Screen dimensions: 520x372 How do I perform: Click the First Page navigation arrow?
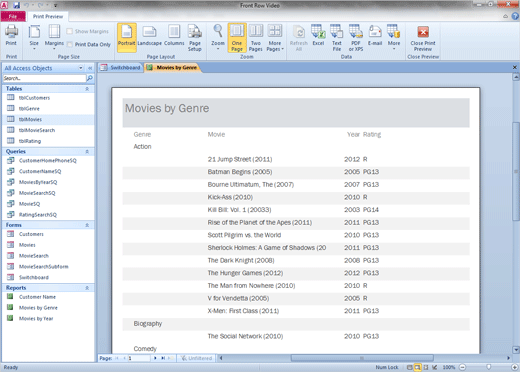(117, 358)
